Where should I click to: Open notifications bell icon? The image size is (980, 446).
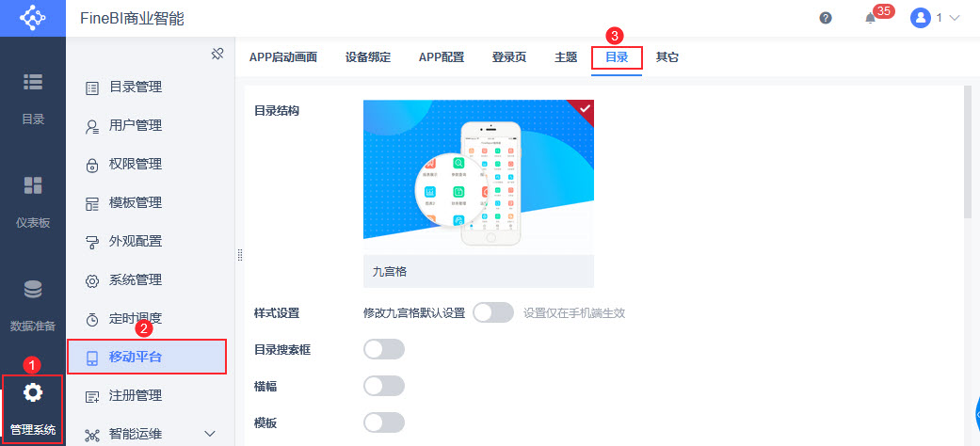coord(870,18)
